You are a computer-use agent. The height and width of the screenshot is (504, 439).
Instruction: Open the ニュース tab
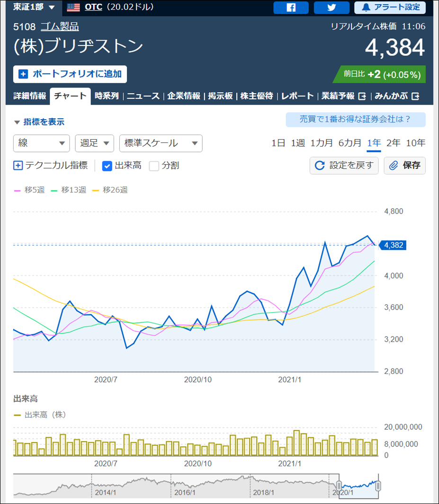(143, 96)
